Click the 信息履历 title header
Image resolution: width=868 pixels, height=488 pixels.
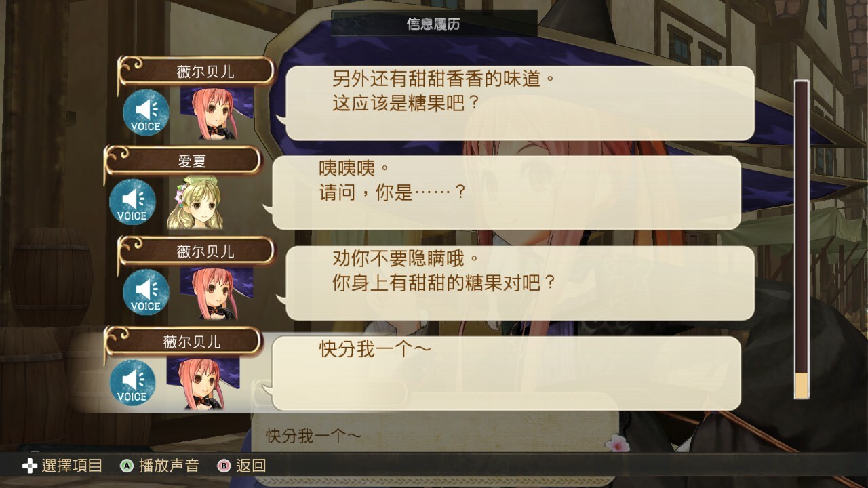coord(434,24)
